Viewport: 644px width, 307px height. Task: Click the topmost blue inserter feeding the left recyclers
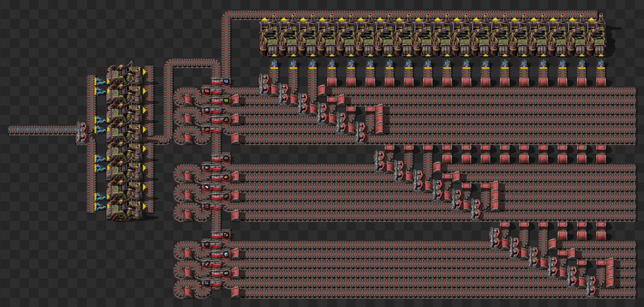click(100, 81)
